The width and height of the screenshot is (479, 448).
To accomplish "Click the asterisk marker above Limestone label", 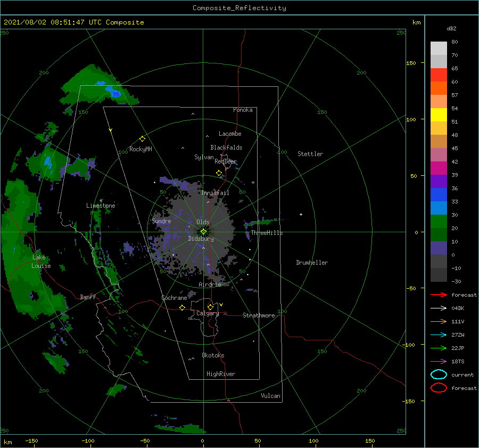I will click(x=101, y=201).
